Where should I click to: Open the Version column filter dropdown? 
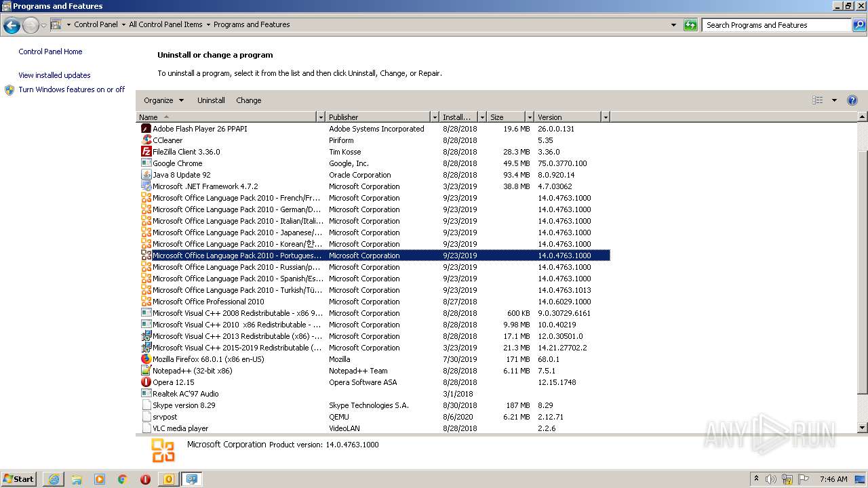(x=606, y=117)
